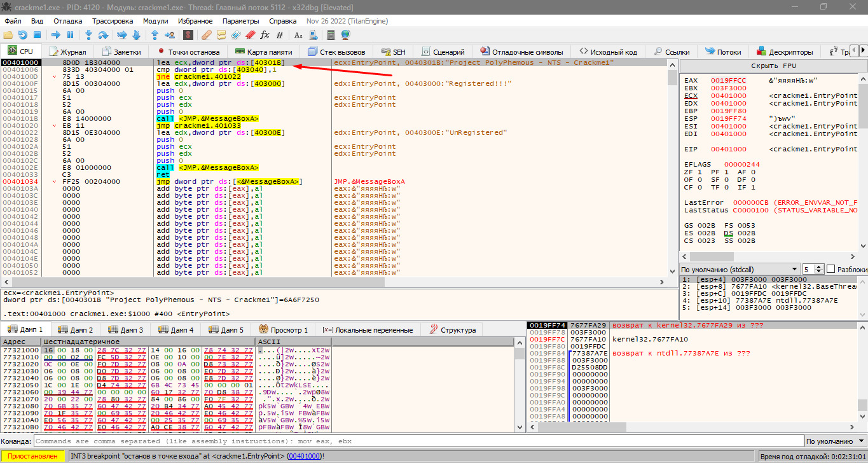The height and width of the screenshot is (463, 868).
Task: Click the Скрыть FPU button
Action: 773,66
